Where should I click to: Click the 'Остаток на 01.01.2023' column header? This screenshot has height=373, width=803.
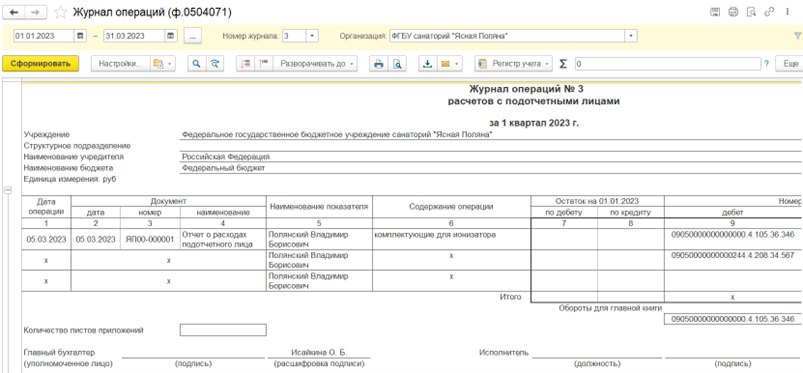tap(598, 201)
